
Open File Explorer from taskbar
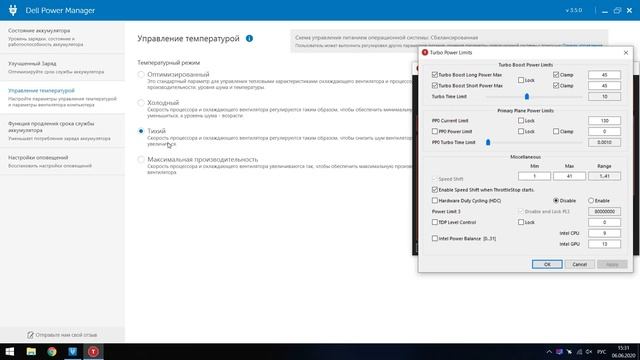pyautogui.click(x=31, y=351)
